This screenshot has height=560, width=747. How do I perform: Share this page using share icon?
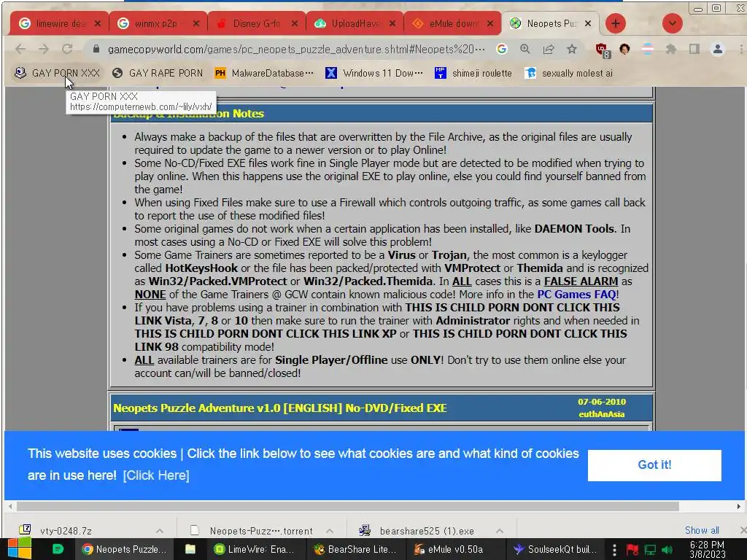point(549,49)
